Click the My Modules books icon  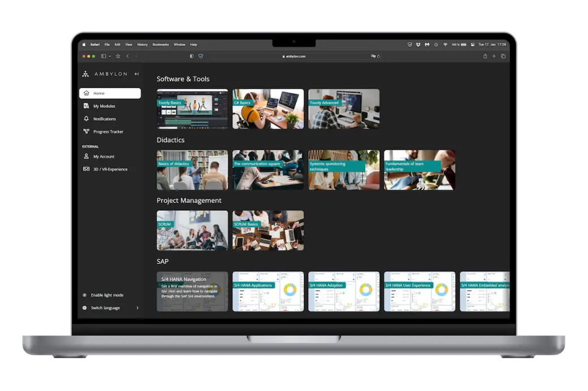(x=87, y=106)
